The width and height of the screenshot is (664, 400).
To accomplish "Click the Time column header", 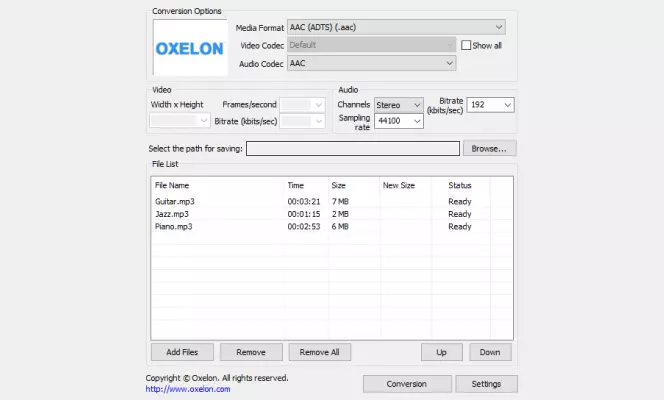I will [296, 185].
